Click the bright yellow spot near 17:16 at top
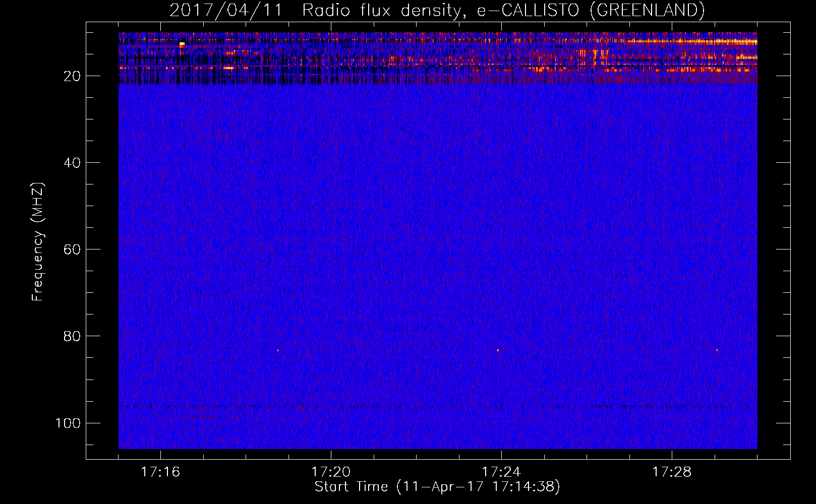Viewport: 816px width, 504px height. click(x=182, y=44)
